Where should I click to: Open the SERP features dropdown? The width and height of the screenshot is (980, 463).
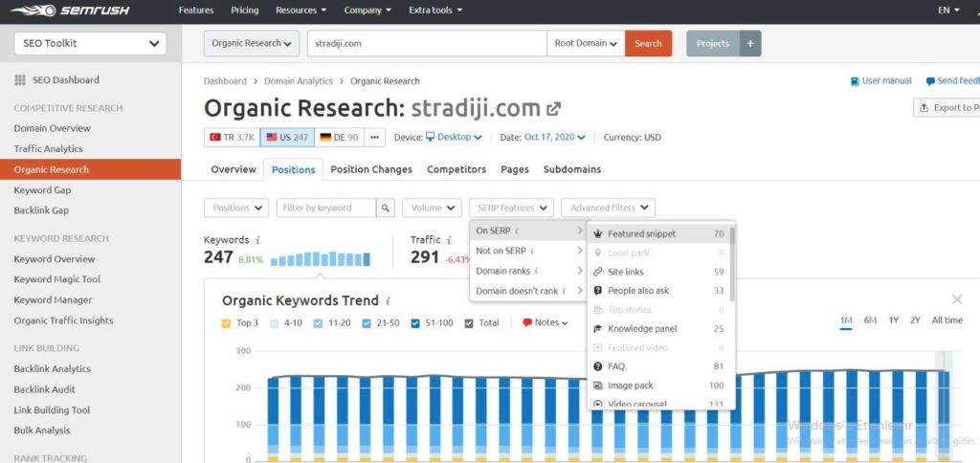click(511, 209)
